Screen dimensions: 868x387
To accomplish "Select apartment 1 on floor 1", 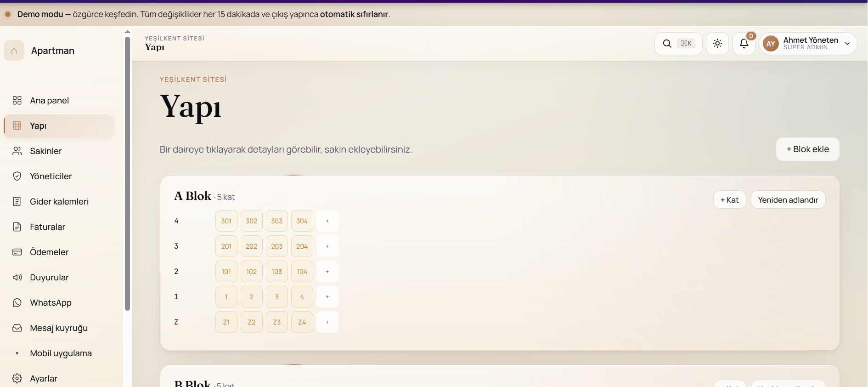I will (x=226, y=296).
